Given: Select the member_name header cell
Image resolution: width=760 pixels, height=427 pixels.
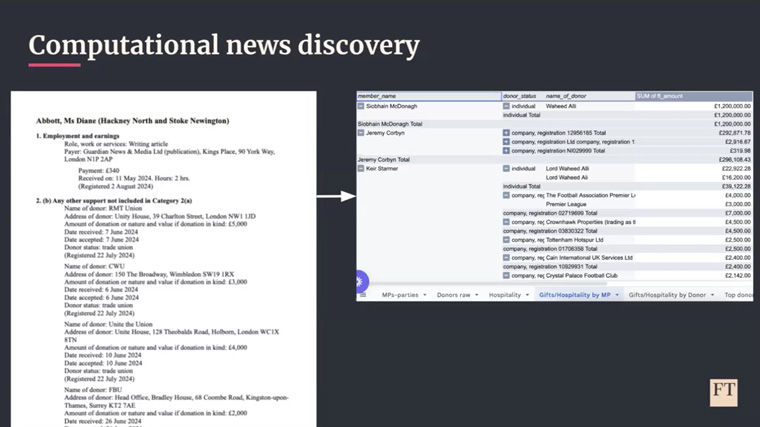Looking at the screenshot, I should coord(429,96).
